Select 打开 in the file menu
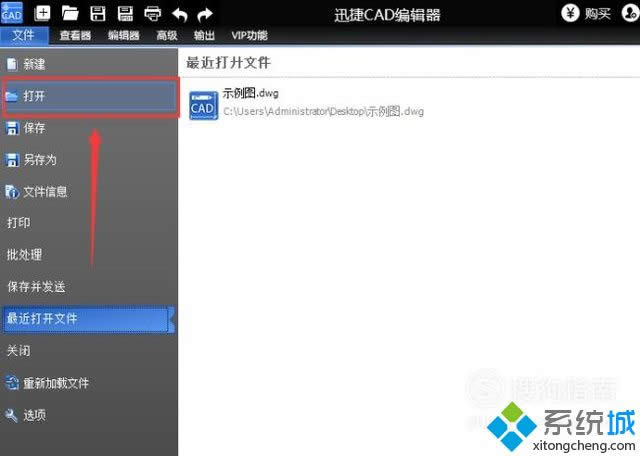The height and width of the screenshot is (456, 640). [90, 96]
